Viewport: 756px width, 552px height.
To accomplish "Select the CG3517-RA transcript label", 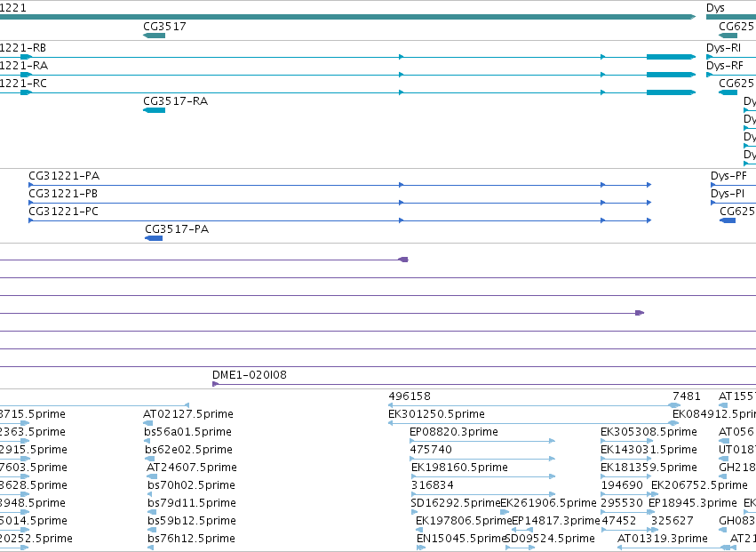I will (x=176, y=101).
